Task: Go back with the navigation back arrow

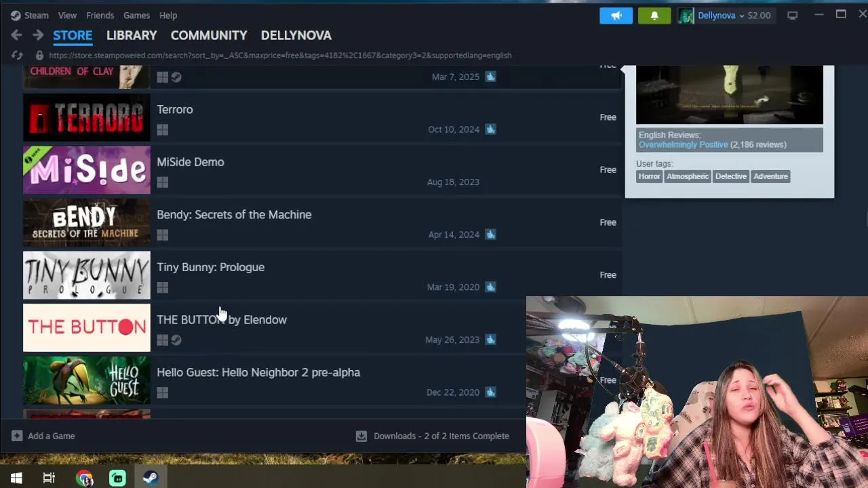Action: tap(16, 35)
